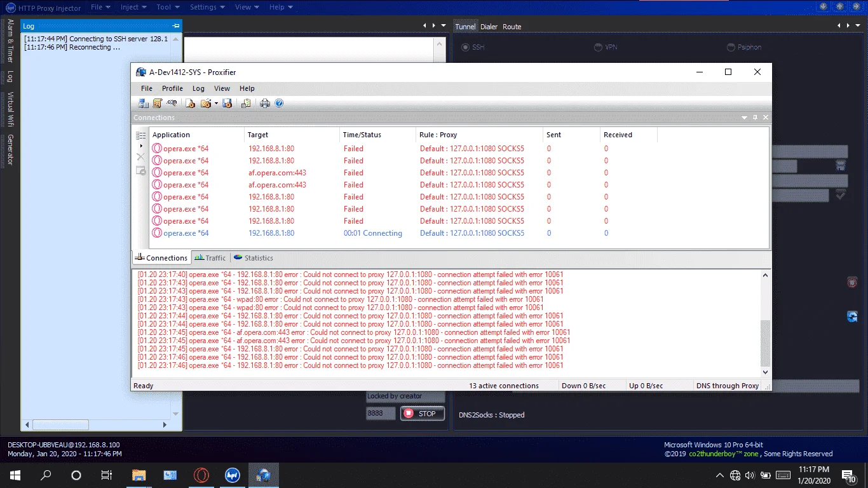Open the Windows Start menu
Image resolution: width=868 pixels, height=488 pixels.
(x=15, y=475)
